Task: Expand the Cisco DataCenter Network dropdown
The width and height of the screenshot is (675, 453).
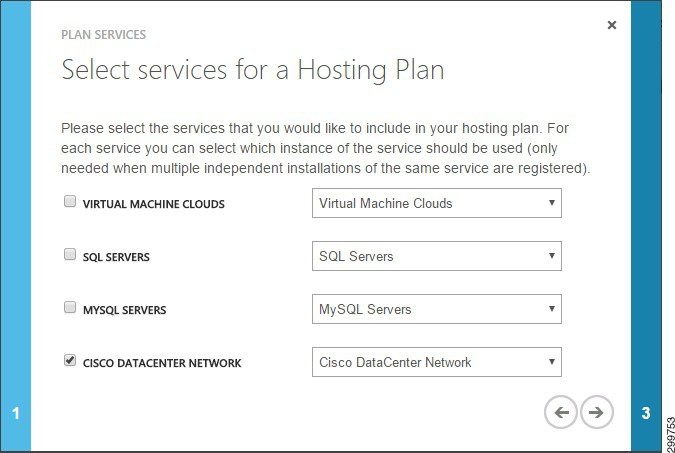Action: click(x=437, y=362)
